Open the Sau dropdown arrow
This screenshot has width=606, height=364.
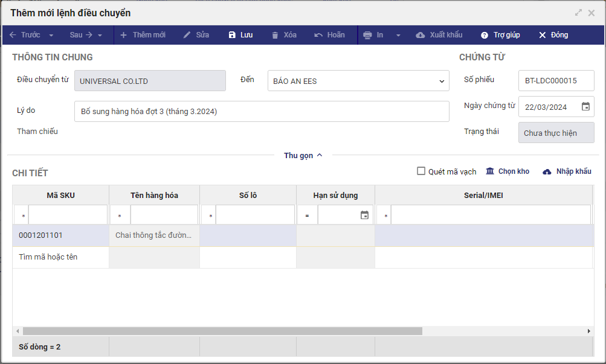[100, 35]
